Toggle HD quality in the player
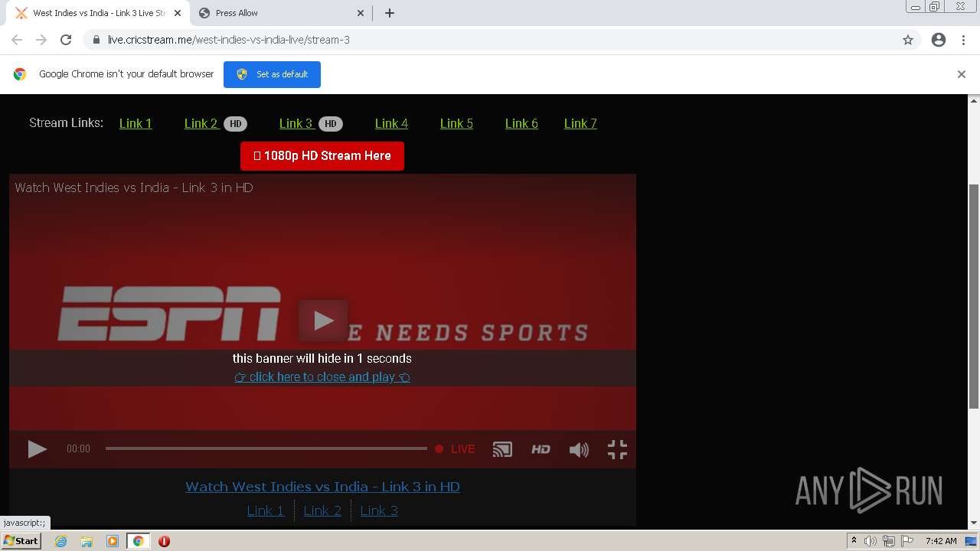The image size is (980, 551). click(x=541, y=449)
